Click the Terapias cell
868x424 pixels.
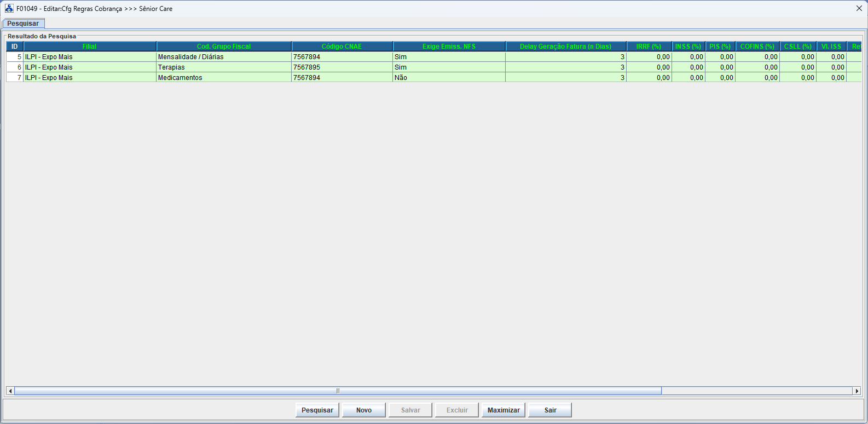coord(224,67)
